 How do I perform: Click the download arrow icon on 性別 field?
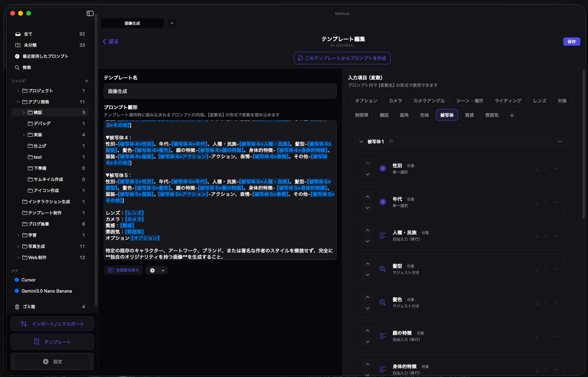537,168
